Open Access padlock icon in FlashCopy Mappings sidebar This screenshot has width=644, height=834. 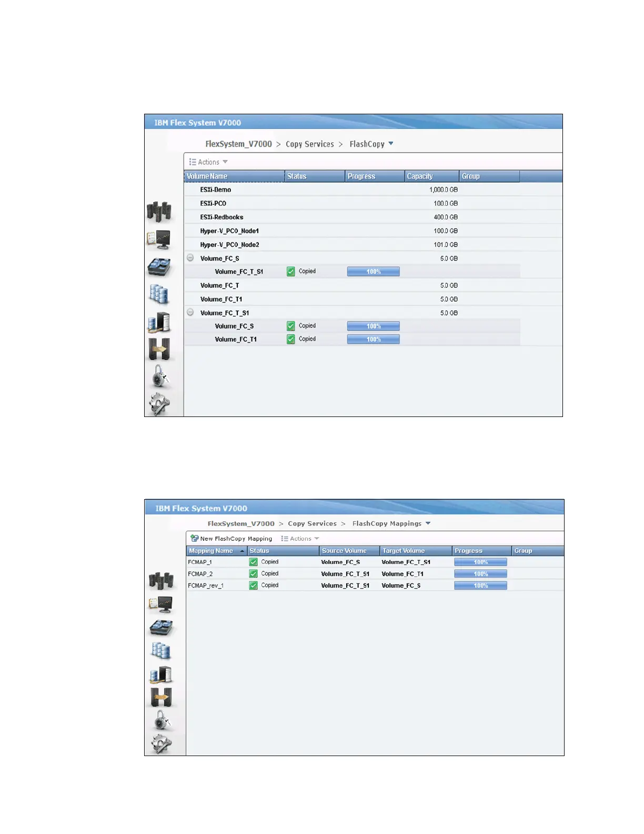tap(162, 721)
